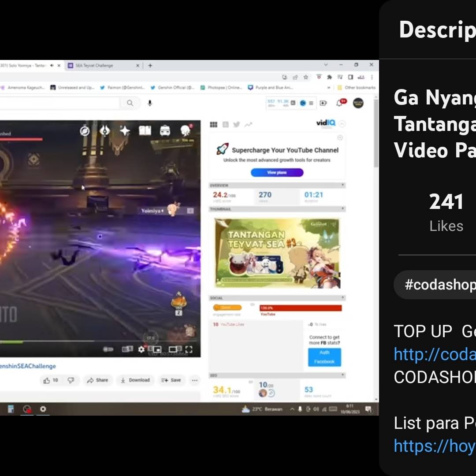Click the vidIQ trending graph icon

pyautogui.click(x=248, y=125)
